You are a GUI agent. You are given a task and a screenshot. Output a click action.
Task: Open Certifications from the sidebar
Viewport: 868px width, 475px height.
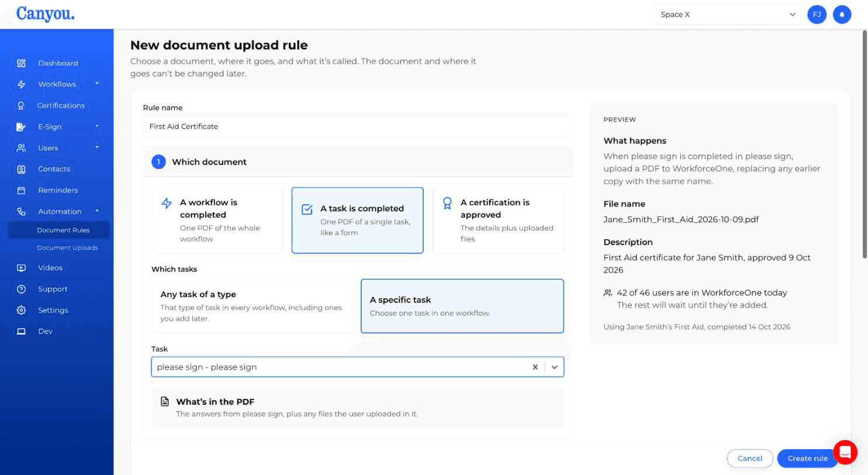[61, 105]
